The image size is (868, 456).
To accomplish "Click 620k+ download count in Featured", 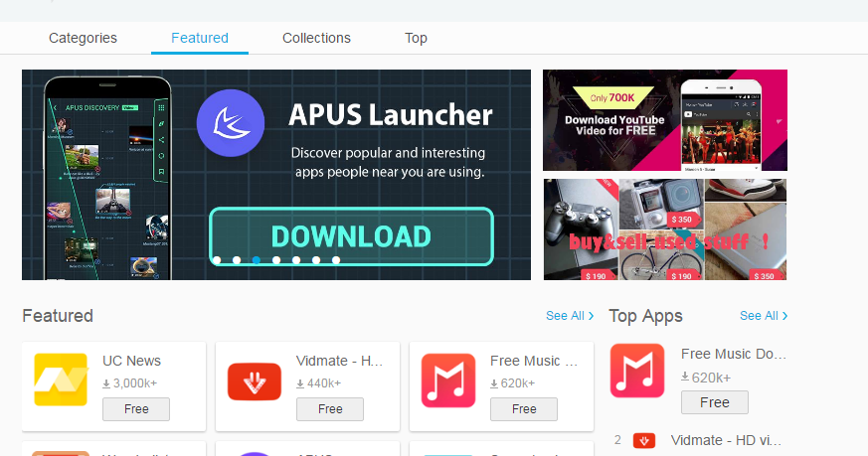I will pos(513,382).
